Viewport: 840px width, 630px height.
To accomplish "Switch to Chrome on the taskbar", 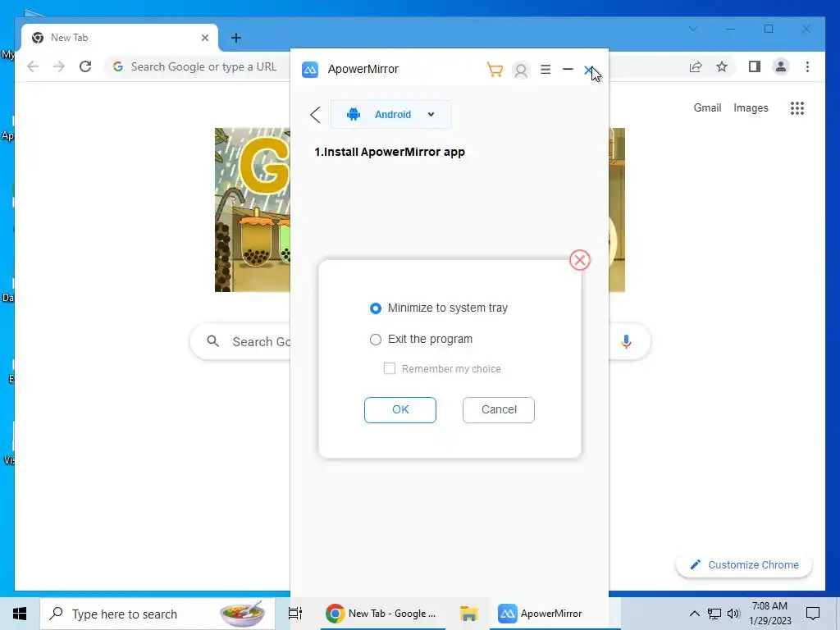I will pos(382,614).
